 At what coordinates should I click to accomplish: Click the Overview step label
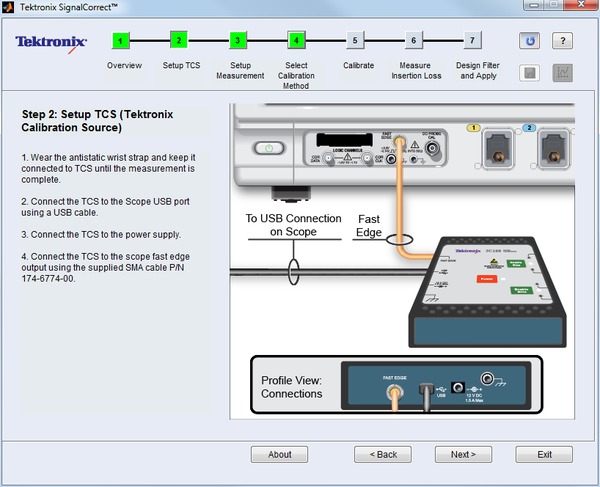124,65
